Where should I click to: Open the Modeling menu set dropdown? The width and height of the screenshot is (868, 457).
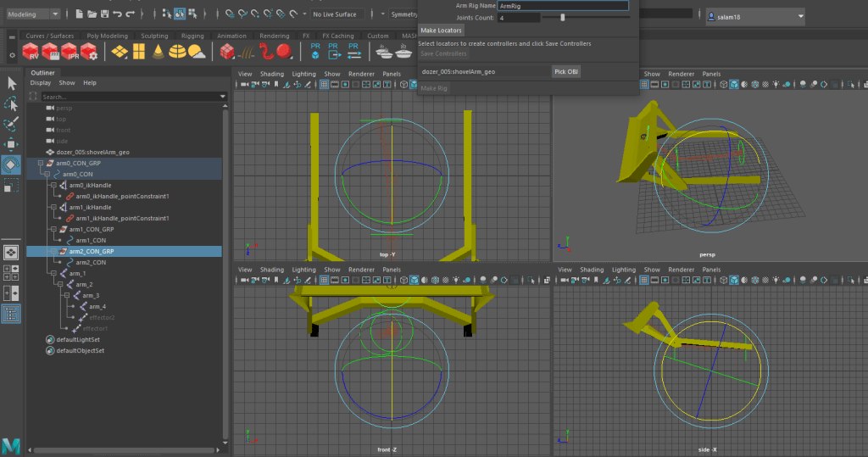[x=33, y=14]
